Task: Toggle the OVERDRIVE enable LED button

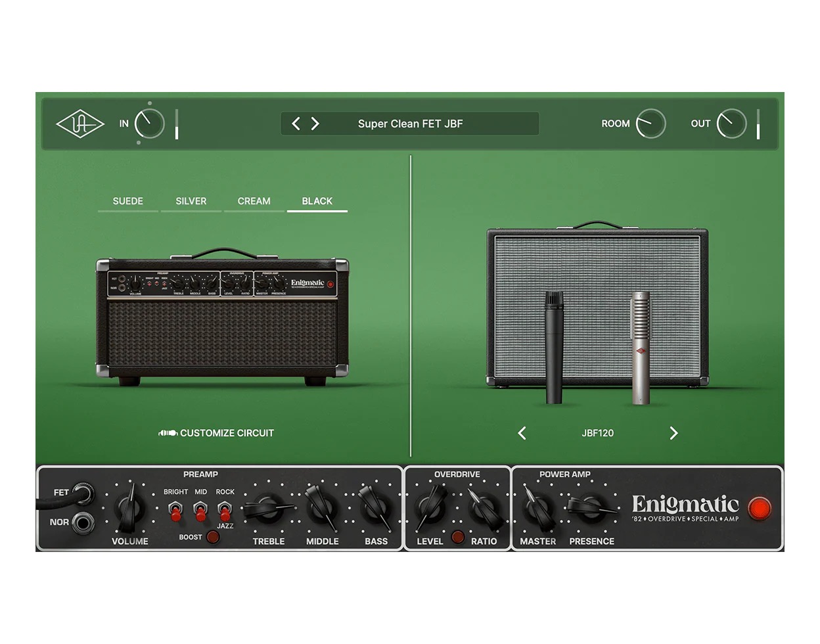Action: [x=458, y=537]
